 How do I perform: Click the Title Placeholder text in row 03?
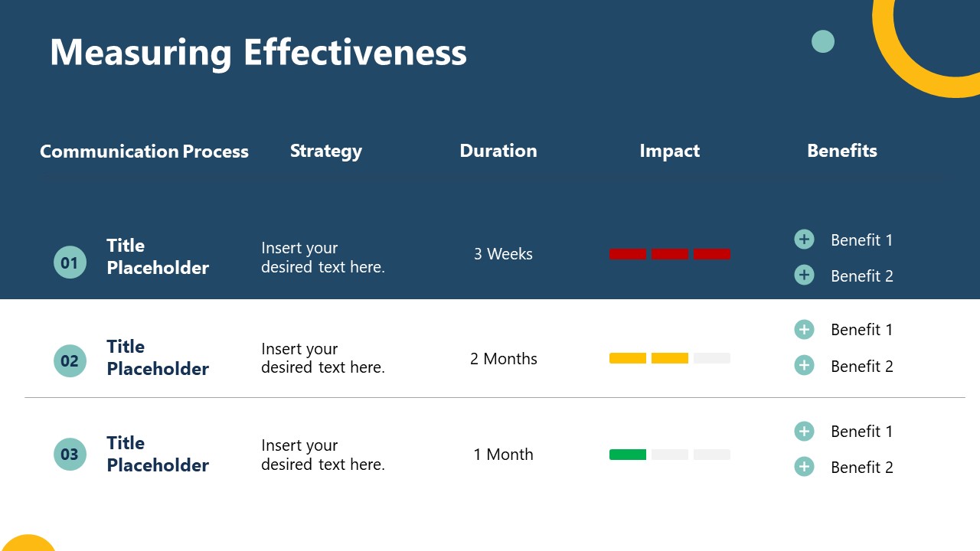(x=158, y=454)
